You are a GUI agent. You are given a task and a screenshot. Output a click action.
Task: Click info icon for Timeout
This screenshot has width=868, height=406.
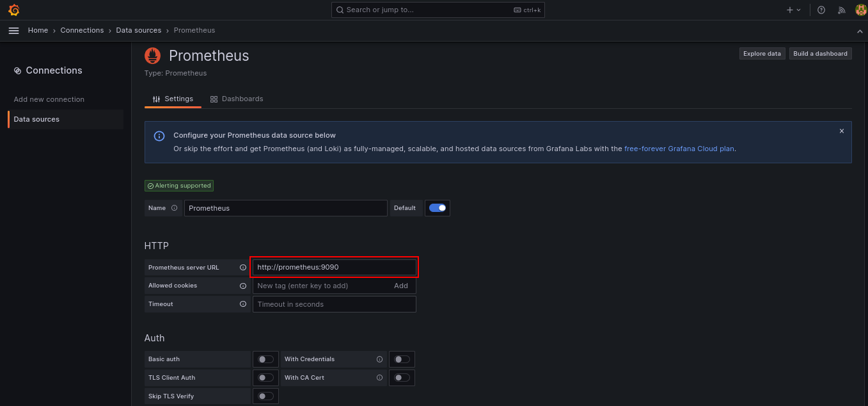tap(243, 304)
